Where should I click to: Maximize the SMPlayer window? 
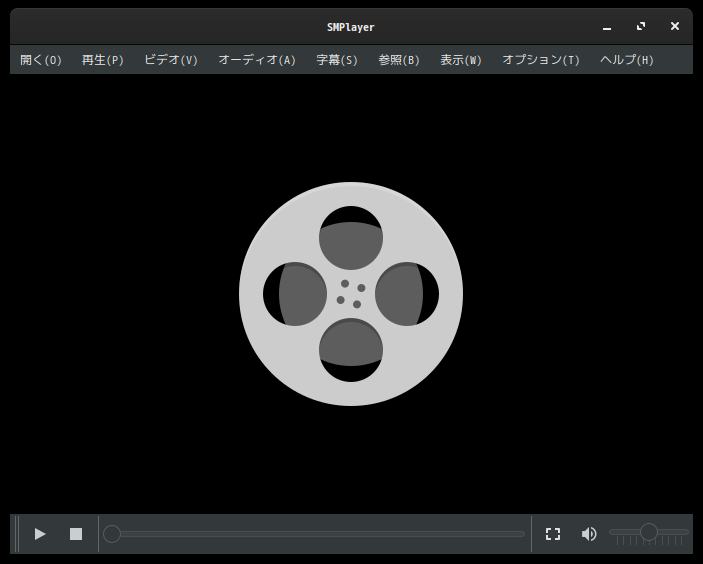[x=641, y=26]
